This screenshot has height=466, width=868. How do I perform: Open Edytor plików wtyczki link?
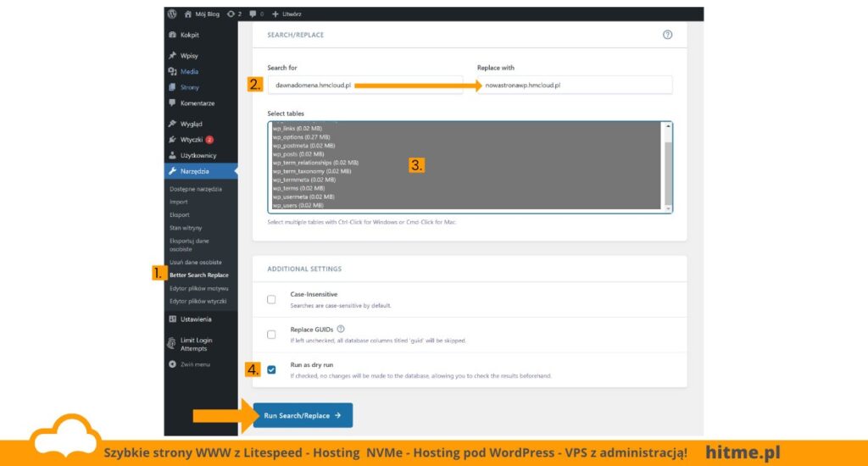click(198, 301)
